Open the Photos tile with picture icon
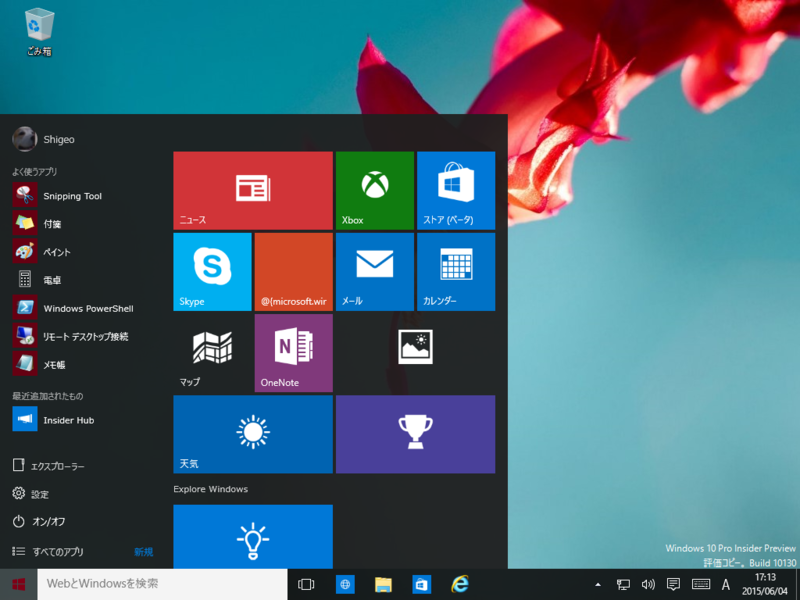Image resolution: width=800 pixels, height=600 pixels. 415,353
